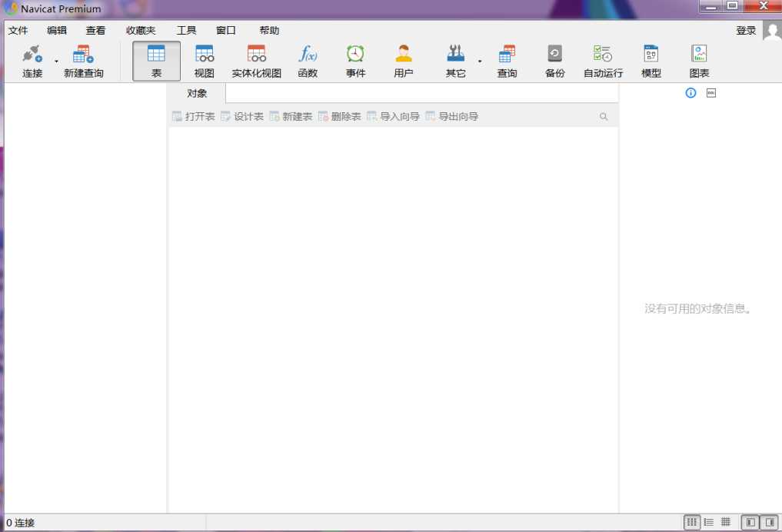The image size is (782, 532).
Task: Open the 模型 model icon
Action: click(x=651, y=61)
